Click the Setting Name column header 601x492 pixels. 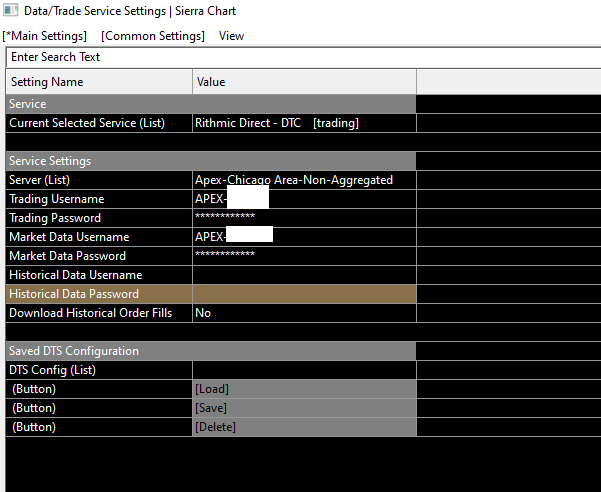99,82
